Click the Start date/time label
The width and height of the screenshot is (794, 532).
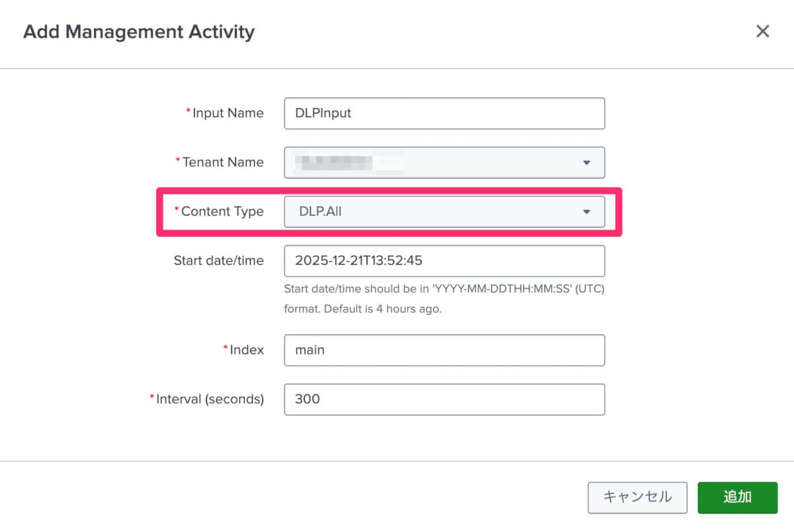pos(218,261)
